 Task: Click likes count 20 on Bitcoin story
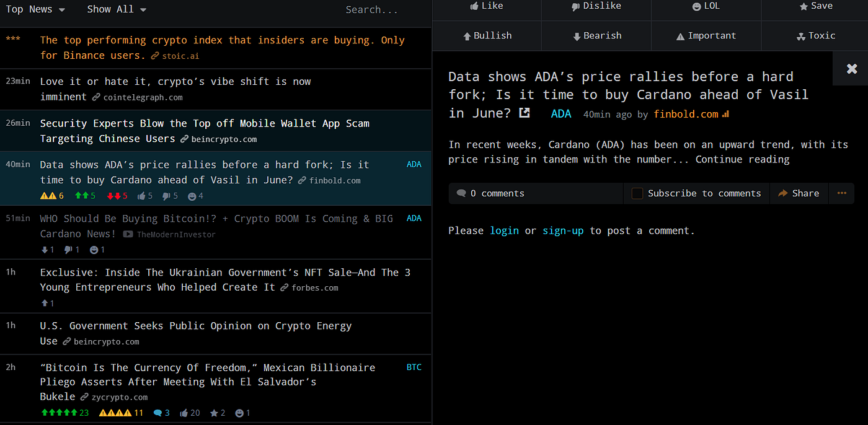(190, 413)
